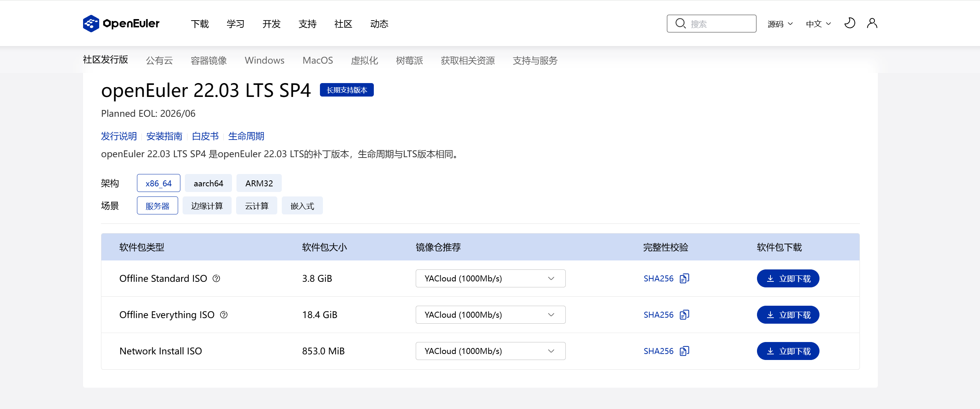
Task: Toggle dark mode moon icon
Action: [x=849, y=24]
